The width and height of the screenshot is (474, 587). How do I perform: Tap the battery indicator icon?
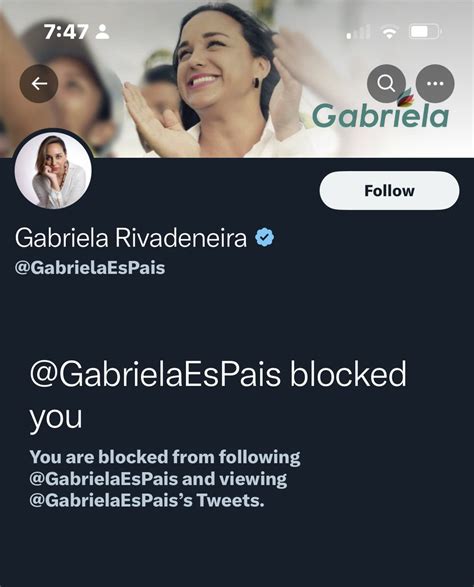tap(426, 31)
